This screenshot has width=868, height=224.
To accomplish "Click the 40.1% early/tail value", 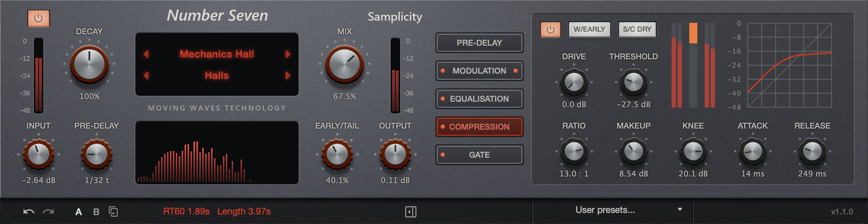I will coord(337,181).
